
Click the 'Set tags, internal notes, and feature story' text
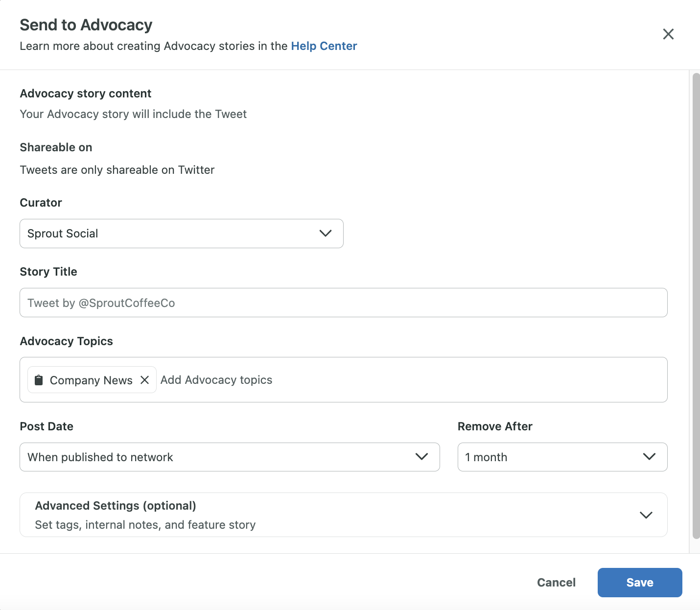click(x=145, y=525)
